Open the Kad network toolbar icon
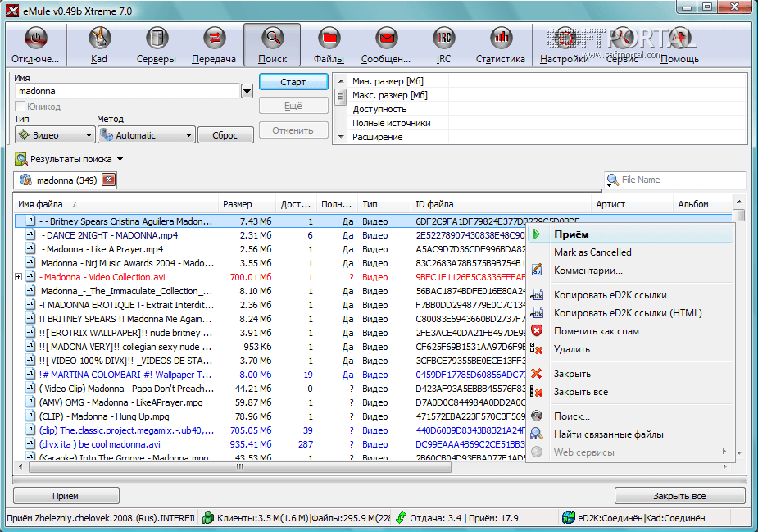 [100, 39]
